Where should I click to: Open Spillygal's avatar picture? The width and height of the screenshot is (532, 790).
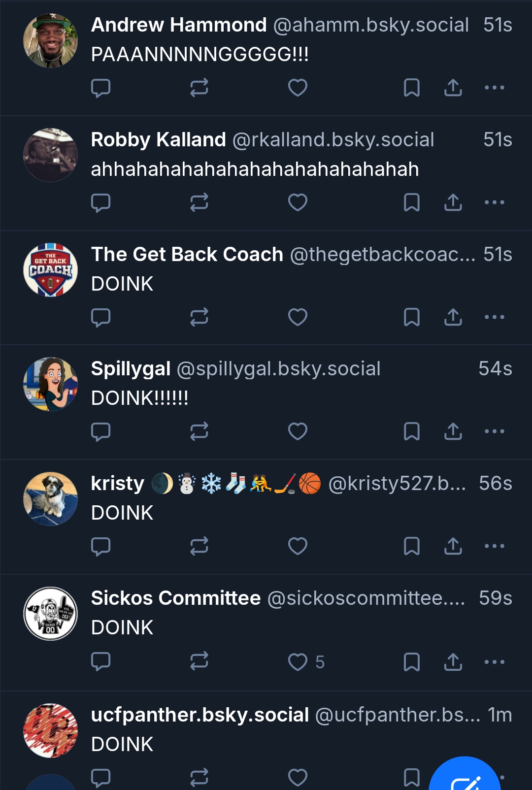[x=50, y=384]
